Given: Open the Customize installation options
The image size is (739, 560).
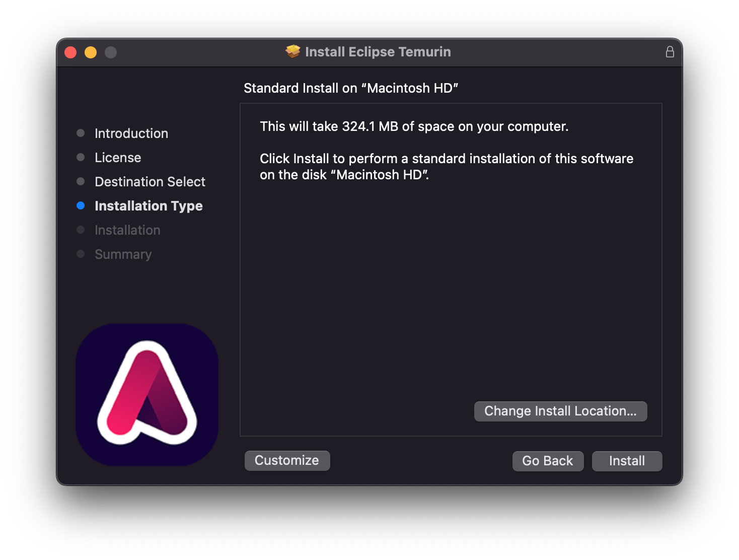Looking at the screenshot, I should 287,460.
